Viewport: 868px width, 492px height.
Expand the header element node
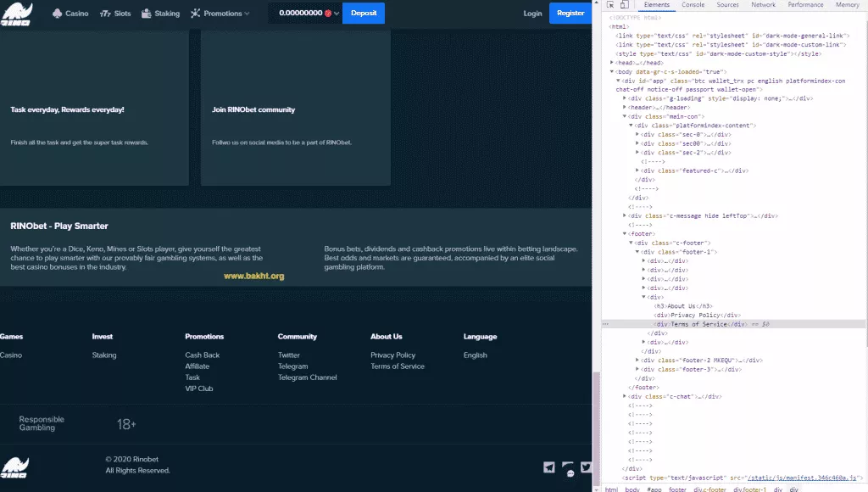click(625, 108)
